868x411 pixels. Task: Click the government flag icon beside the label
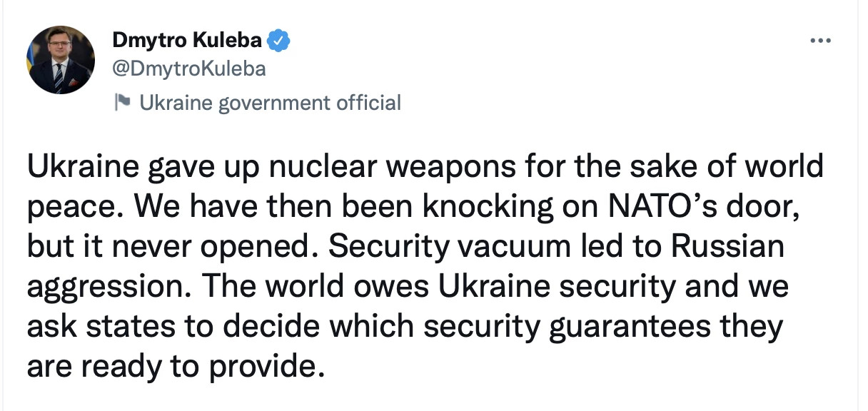tap(123, 103)
